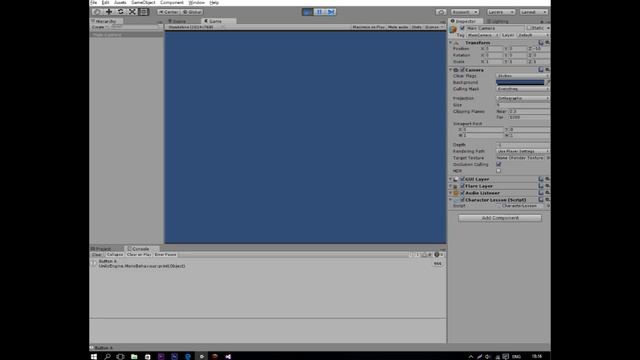Open the Projection dropdown
640x360 pixels.
click(523, 98)
